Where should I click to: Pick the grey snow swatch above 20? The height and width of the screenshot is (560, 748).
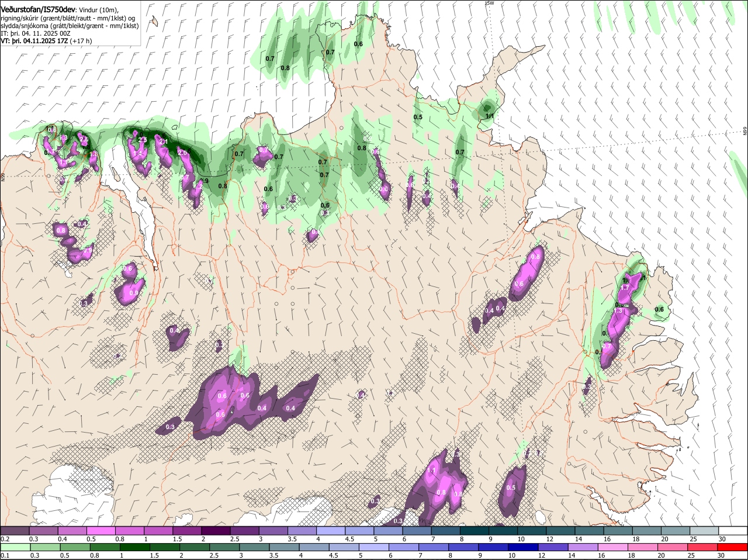676,530
